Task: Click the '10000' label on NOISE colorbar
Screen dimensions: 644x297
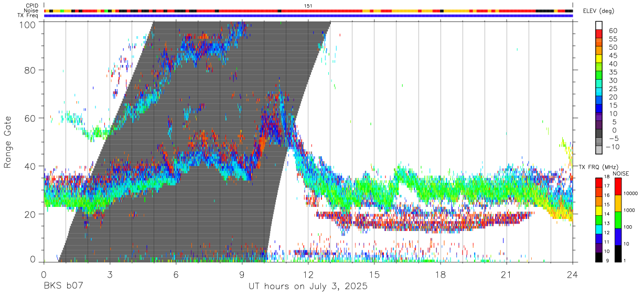Action: (631, 193)
